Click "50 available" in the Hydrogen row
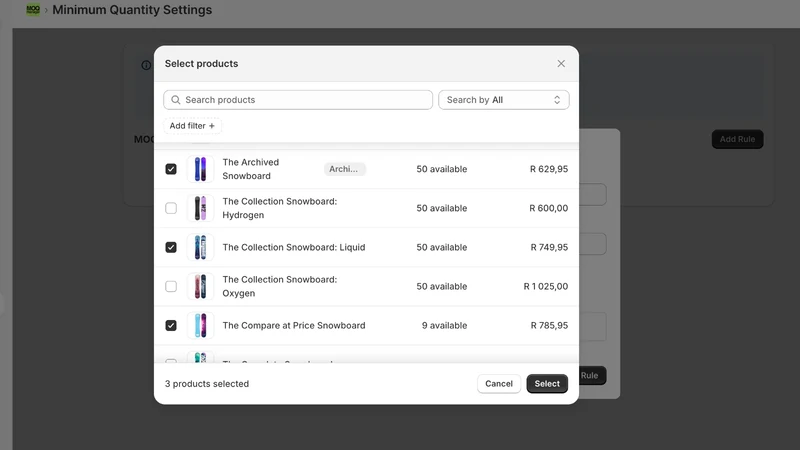The height and width of the screenshot is (450, 800). (441, 208)
